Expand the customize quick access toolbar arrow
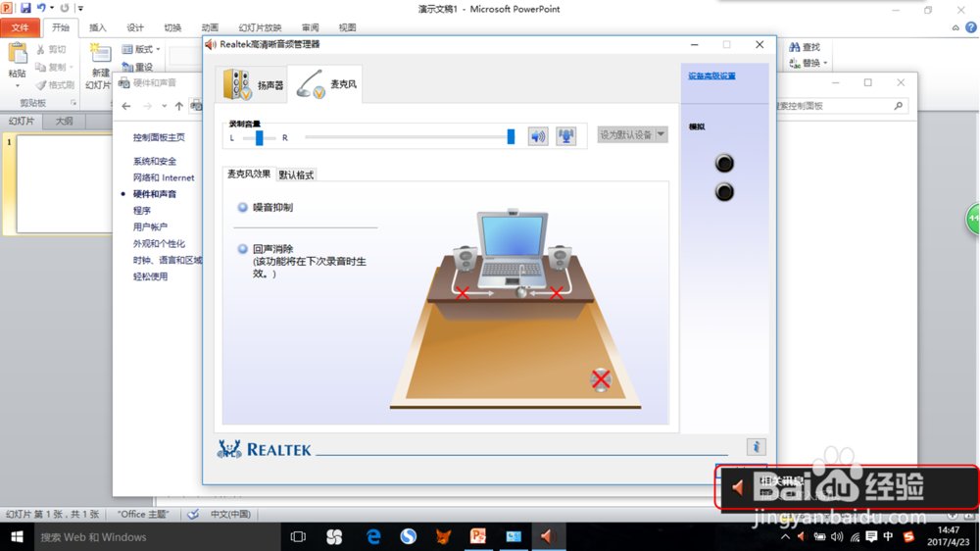Viewport: 980px width, 551px height. coord(80,8)
